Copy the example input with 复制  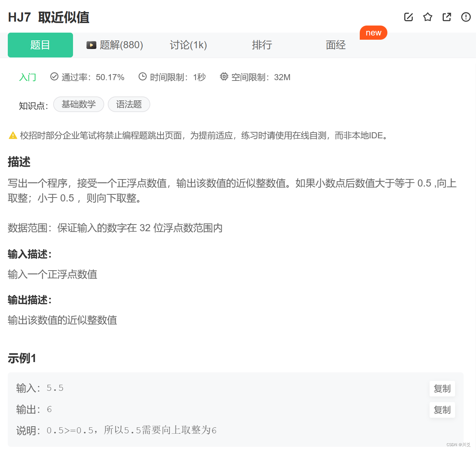click(442, 389)
